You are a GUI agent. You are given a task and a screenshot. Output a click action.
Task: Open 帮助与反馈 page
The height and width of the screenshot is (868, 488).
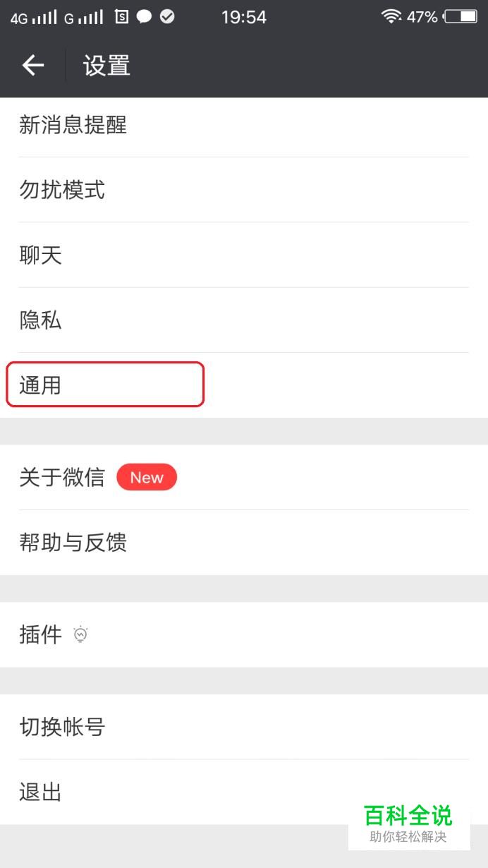244,543
